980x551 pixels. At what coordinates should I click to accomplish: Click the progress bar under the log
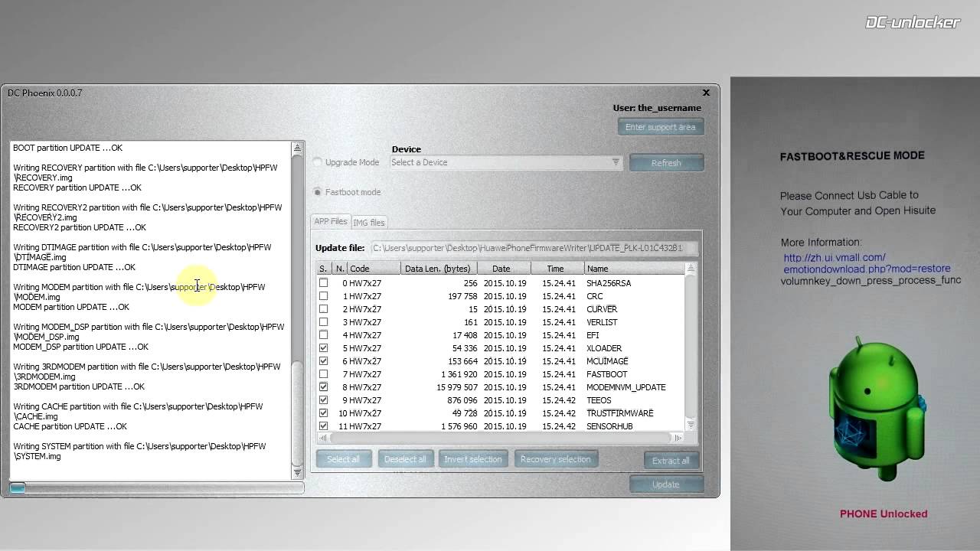(156, 487)
